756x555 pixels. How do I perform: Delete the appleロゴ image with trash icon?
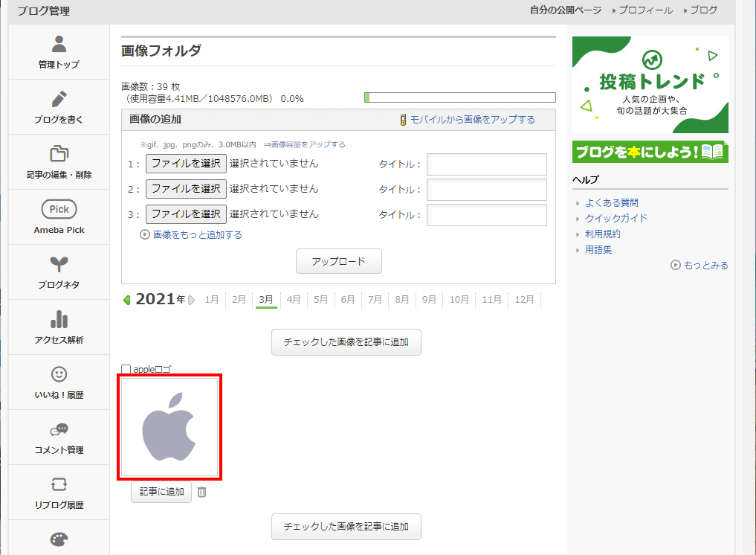(x=202, y=492)
